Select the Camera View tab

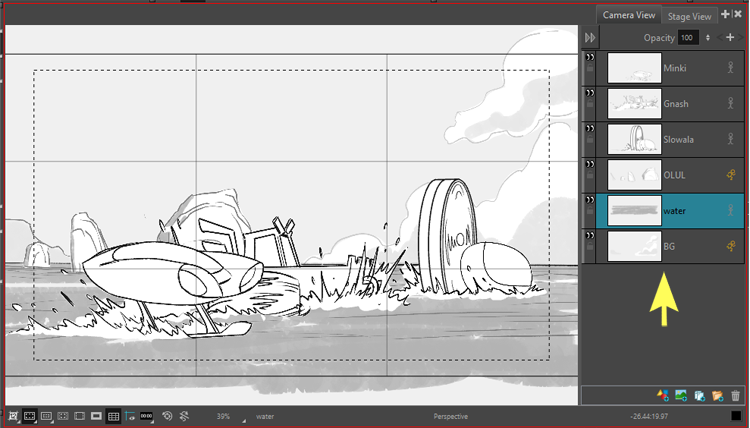(629, 15)
